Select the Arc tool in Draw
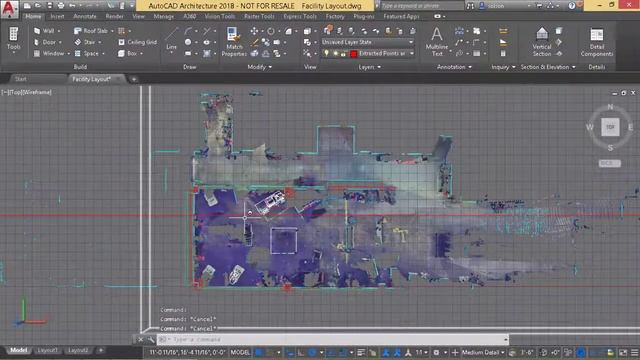Viewport: 640px width, 360px height. pyautogui.click(x=188, y=31)
